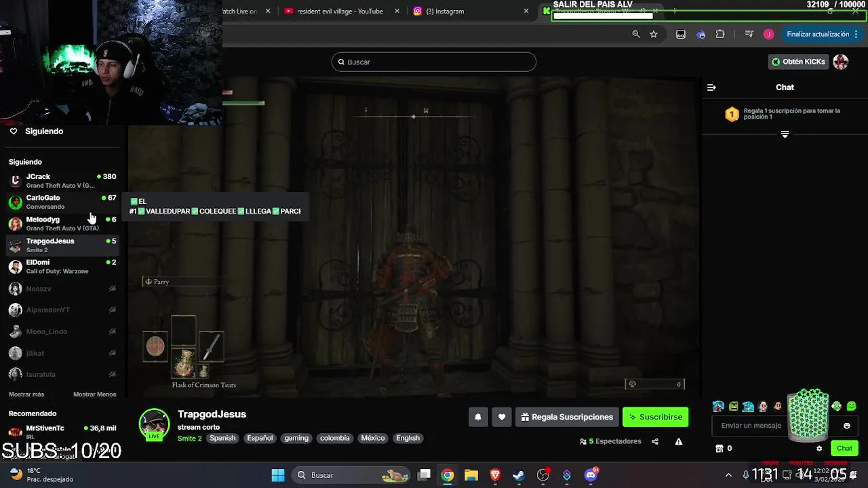Viewport: 868px width, 488px height.
Task: Switch to the resident evil village YouTube tab
Action: tap(334, 11)
